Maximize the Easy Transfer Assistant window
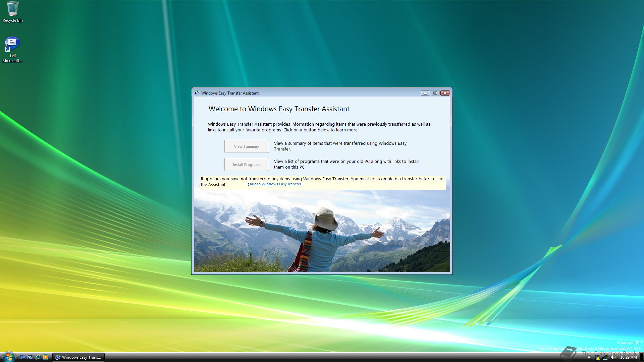 435,93
